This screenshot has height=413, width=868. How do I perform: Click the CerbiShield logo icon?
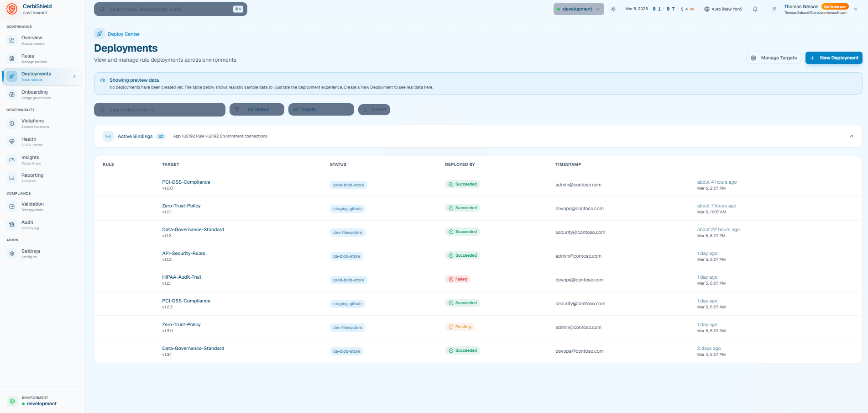tap(12, 9)
